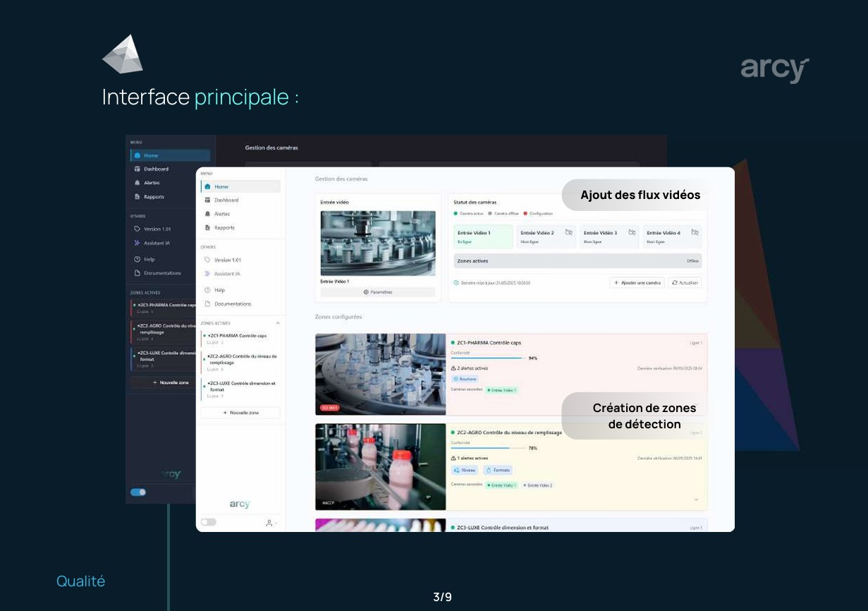Click Nouvelle zone in the light window
The height and width of the screenshot is (611, 868).
(240, 413)
